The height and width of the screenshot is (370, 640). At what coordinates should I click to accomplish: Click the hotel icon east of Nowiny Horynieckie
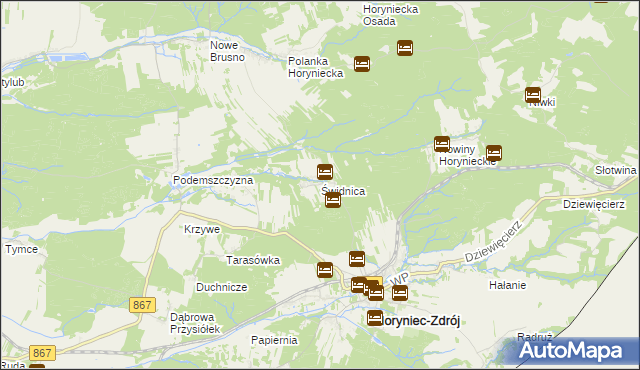pyautogui.click(x=493, y=153)
